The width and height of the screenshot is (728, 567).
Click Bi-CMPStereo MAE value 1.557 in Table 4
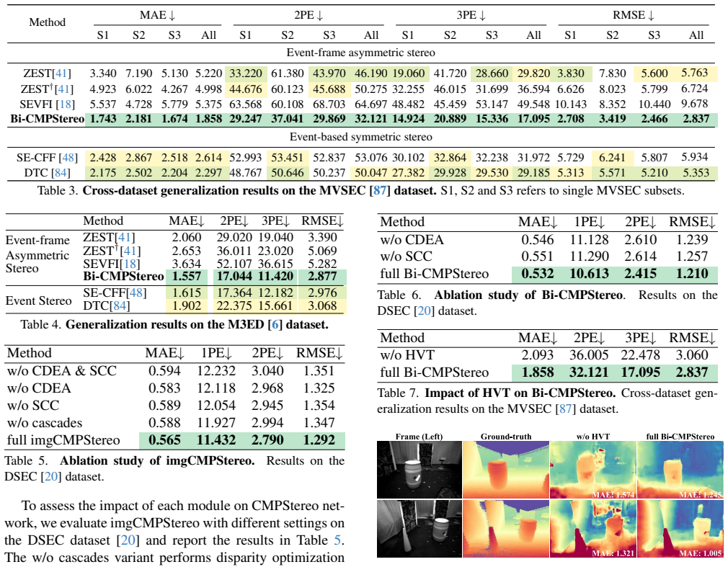(187, 277)
